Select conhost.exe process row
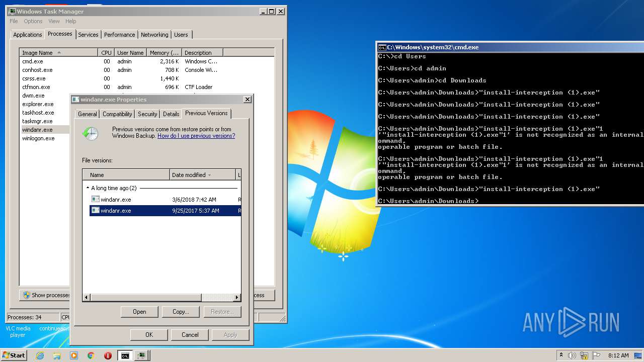Image resolution: width=644 pixels, height=362 pixels. [x=147, y=70]
